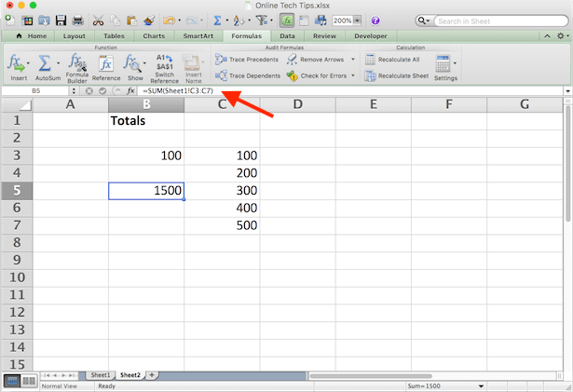Image resolution: width=573 pixels, height=392 pixels.
Task: Click the Insert function fx icon
Action: point(16,63)
